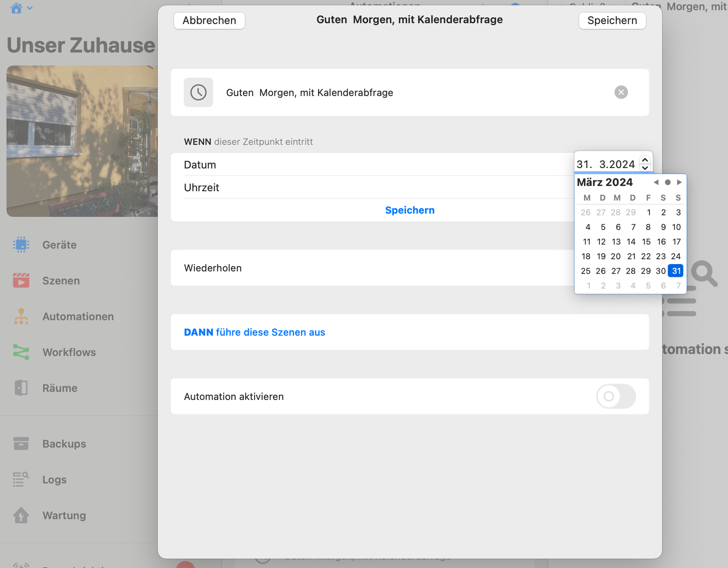
Task: Advance calendar to next month
Action: coord(679,182)
